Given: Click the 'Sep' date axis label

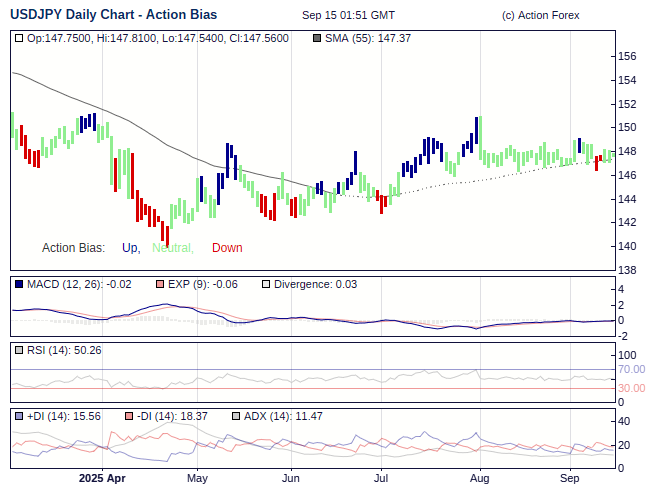Looking at the screenshot, I should click(x=570, y=478).
